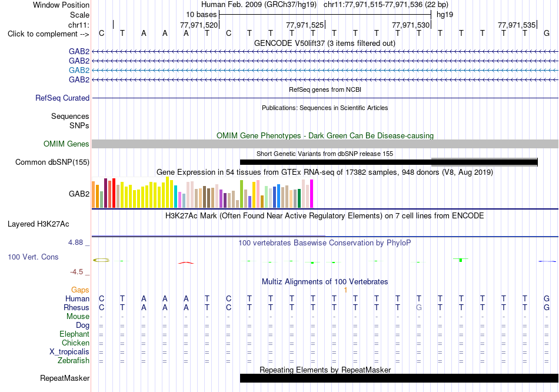Image resolution: width=559 pixels, height=392 pixels.
Task: Click the Sequences label of Publications track
Action: [70, 117]
